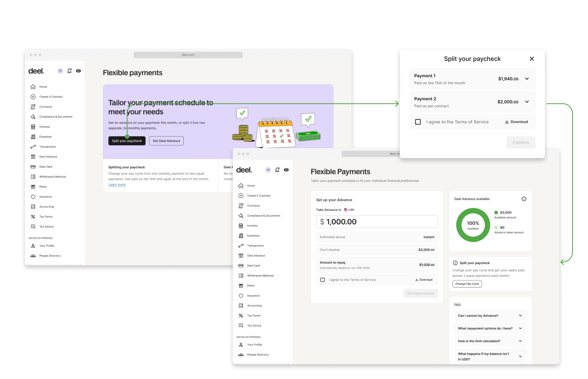
Task: Click People Directory icon in front window
Action: tap(241, 355)
